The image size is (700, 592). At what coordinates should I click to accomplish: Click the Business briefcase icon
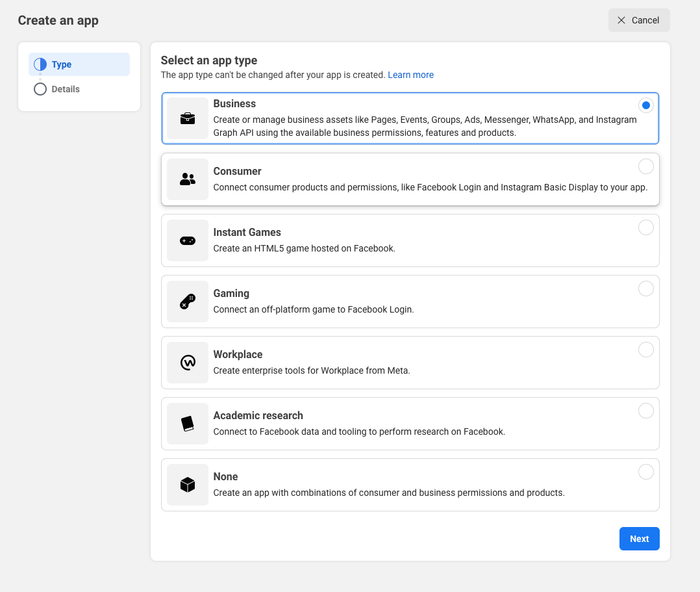[x=188, y=118]
